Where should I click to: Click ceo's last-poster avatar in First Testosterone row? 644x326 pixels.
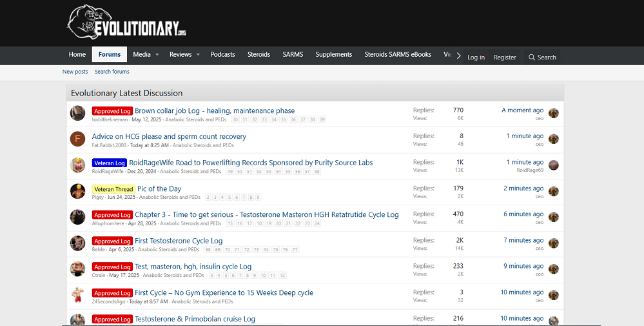[x=554, y=243]
